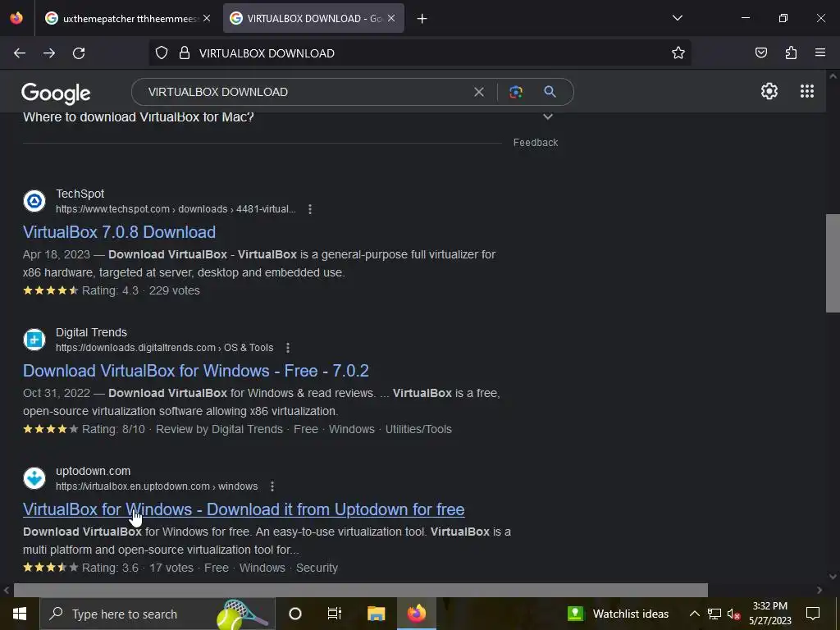Open the Extensions puzzle icon
This screenshot has width=840, height=630.
coord(792,53)
